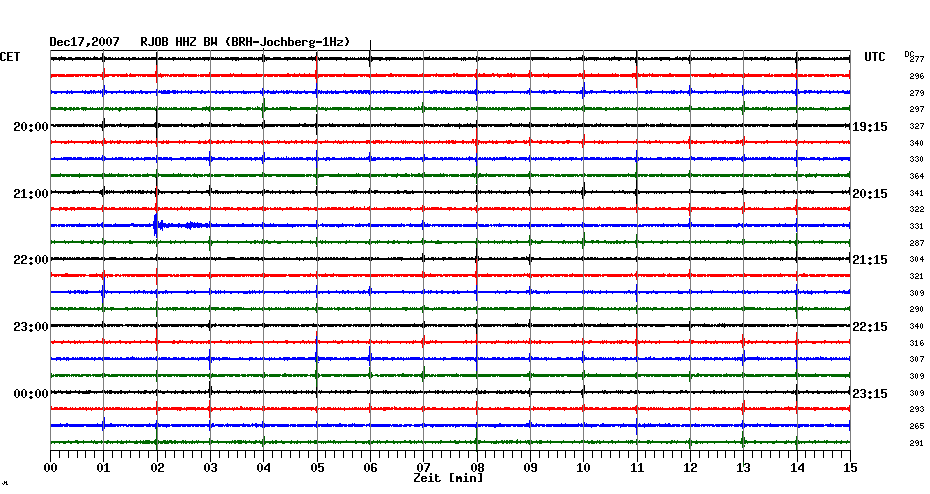Viewport: 930px width, 494px height.
Task: Click minute axis tick label 09
Action: pyautogui.click(x=530, y=468)
